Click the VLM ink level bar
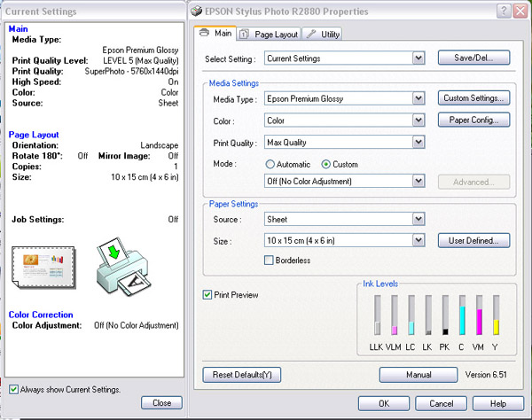Viewport: 532px width, 420px height. tap(395, 315)
